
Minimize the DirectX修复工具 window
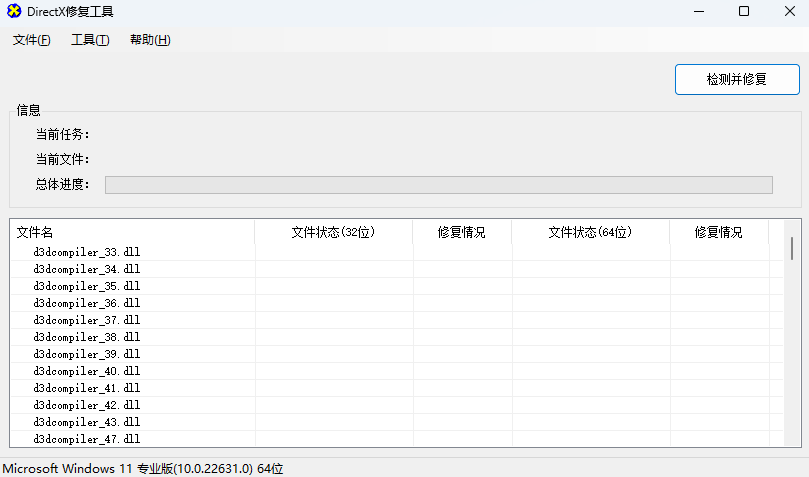coord(697,12)
